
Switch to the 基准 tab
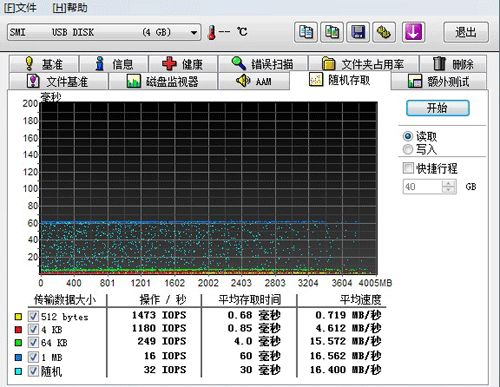[x=44, y=64]
